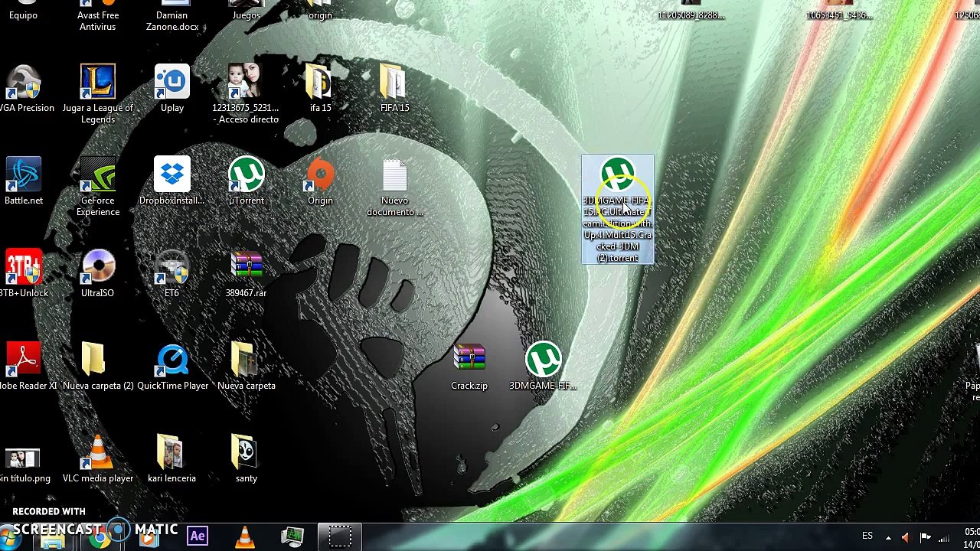Select the Origin shortcut with orange logo
The image size is (980, 551).
tap(320, 181)
